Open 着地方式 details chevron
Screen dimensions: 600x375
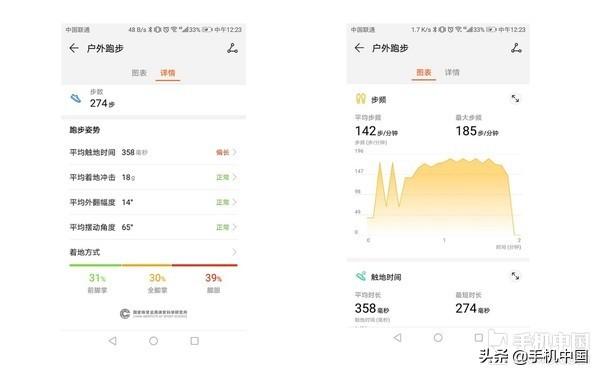point(234,252)
